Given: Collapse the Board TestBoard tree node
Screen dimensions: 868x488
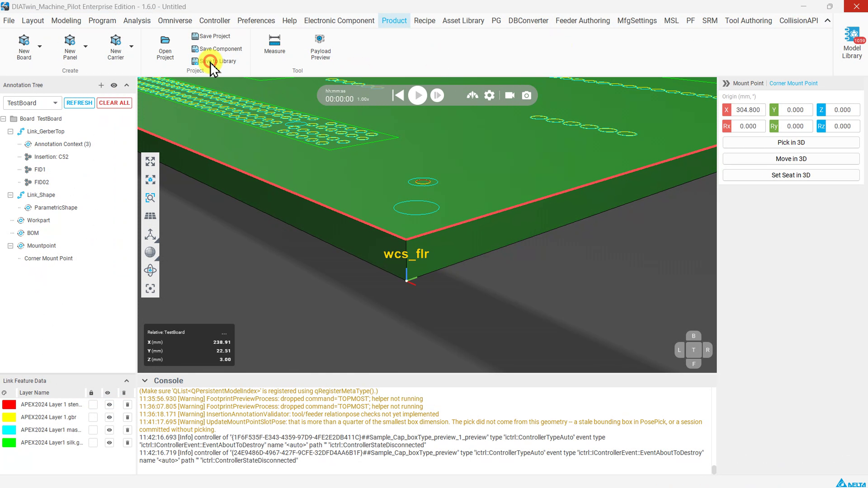Looking at the screenshot, I should coord(4,119).
